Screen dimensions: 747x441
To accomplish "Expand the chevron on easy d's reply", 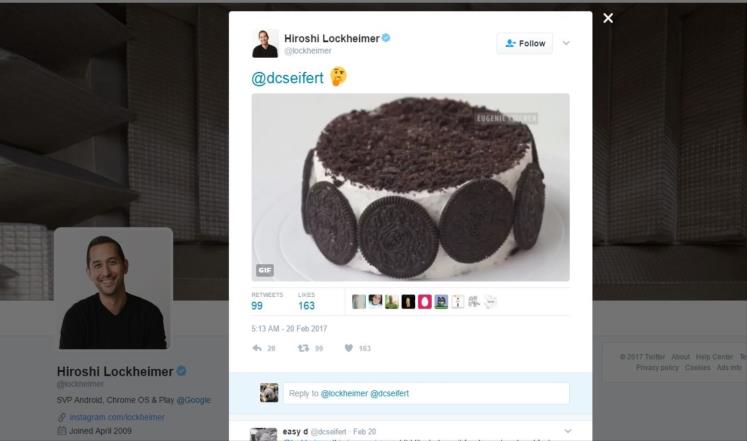I will pos(567,431).
